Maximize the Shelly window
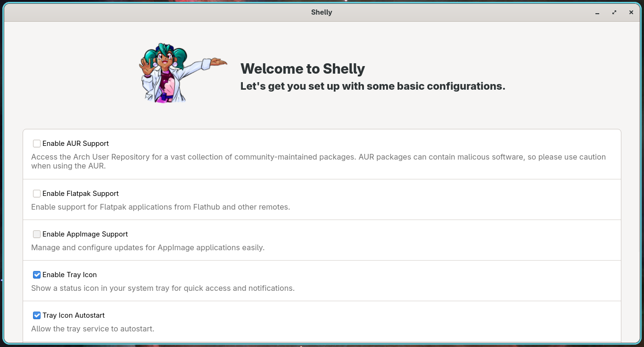 coord(614,13)
